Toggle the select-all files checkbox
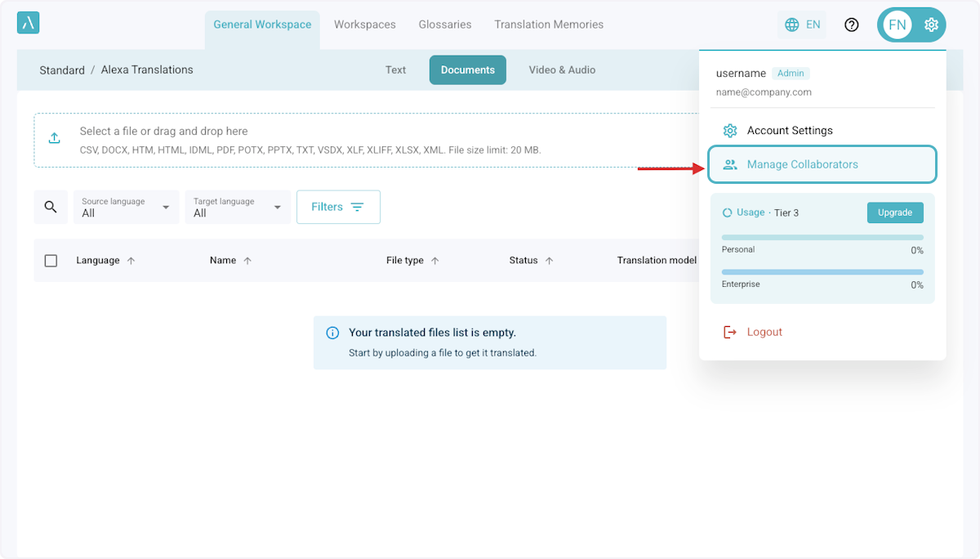Viewport: 980px width, 559px height. (51, 261)
